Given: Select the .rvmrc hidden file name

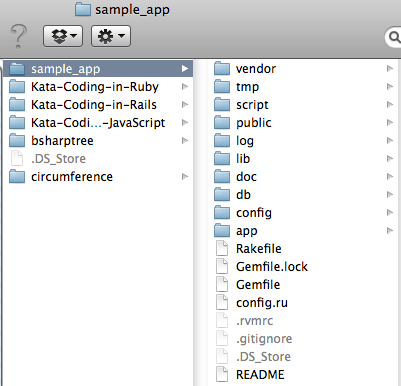Looking at the screenshot, I should 255,321.
